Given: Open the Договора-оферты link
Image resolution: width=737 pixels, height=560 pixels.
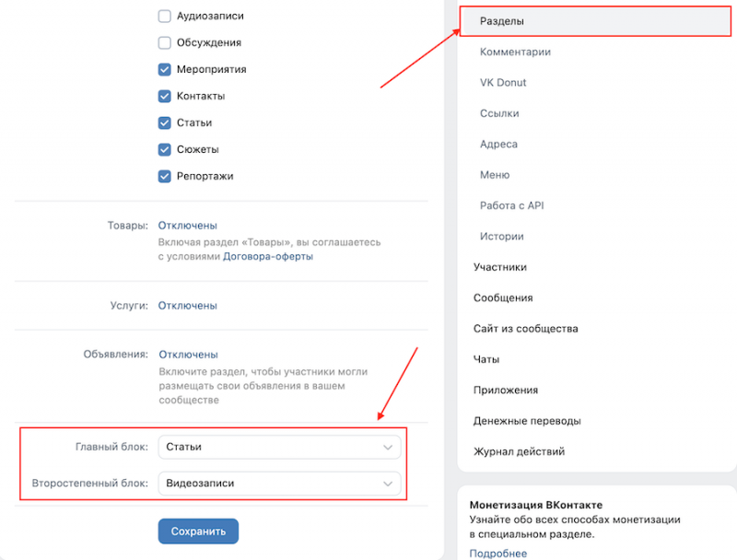Looking at the screenshot, I should (268, 257).
